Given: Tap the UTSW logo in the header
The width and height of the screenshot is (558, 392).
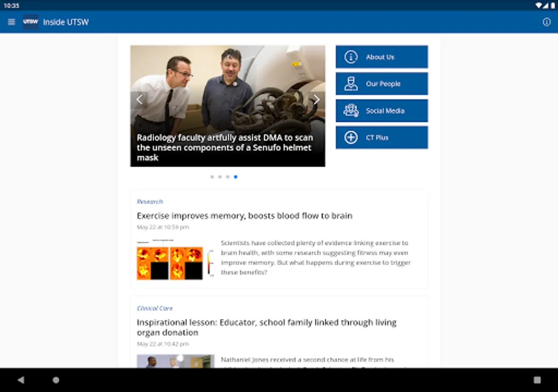Looking at the screenshot, I should [31, 22].
